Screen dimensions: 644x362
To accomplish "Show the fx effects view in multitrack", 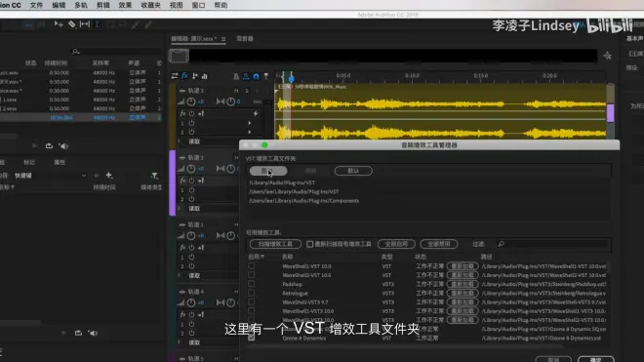I will tap(184, 76).
